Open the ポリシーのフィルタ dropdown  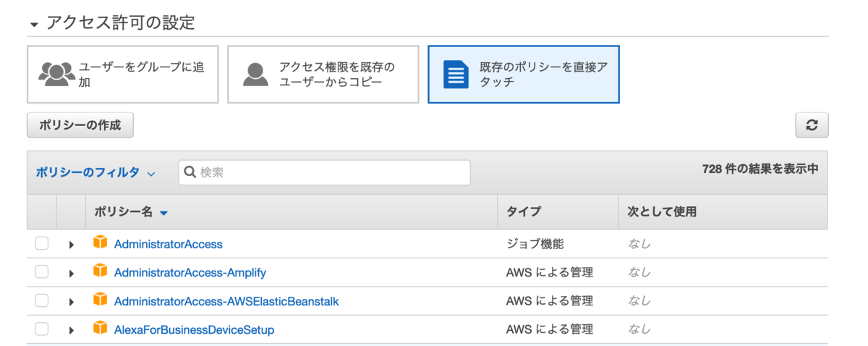coord(95,173)
